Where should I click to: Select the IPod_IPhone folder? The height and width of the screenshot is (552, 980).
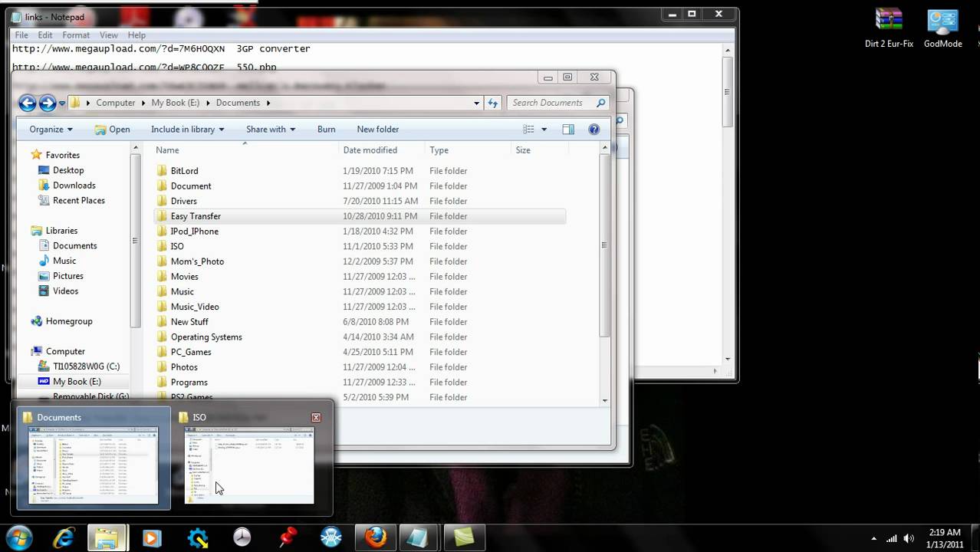pos(194,232)
